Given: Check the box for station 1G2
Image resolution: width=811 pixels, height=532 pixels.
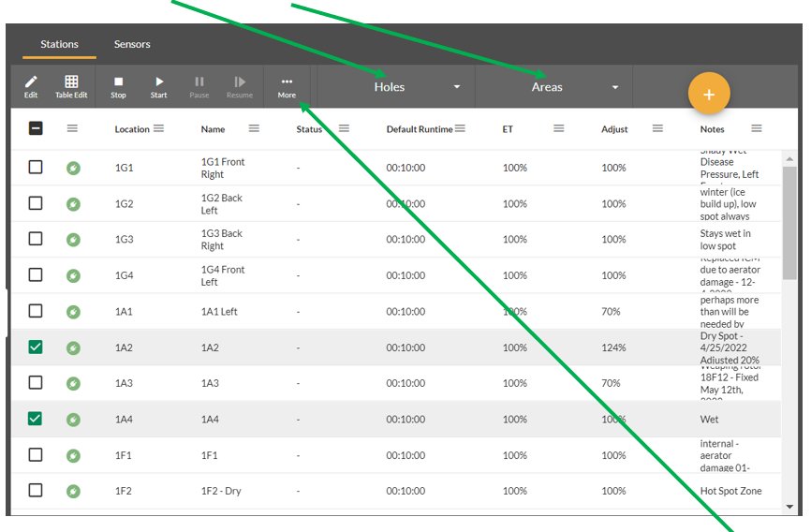Looking at the screenshot, I should click(36, 203).
